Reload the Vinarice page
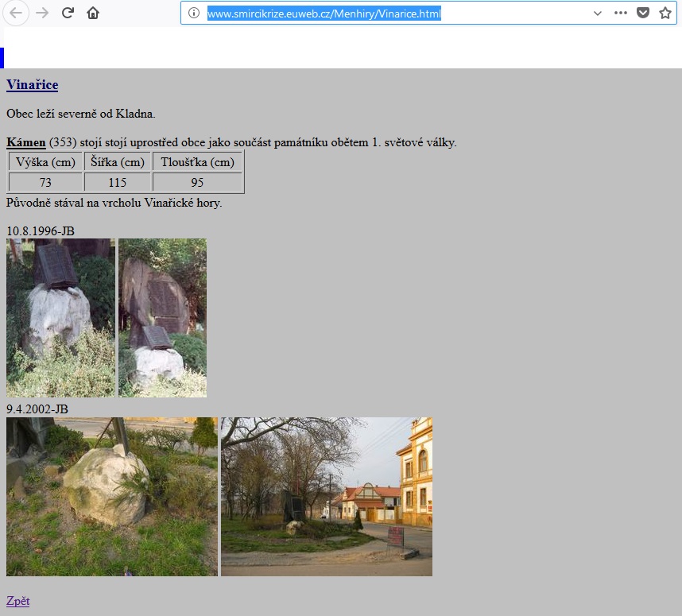682x616 pixels. [x=67, y=14]
